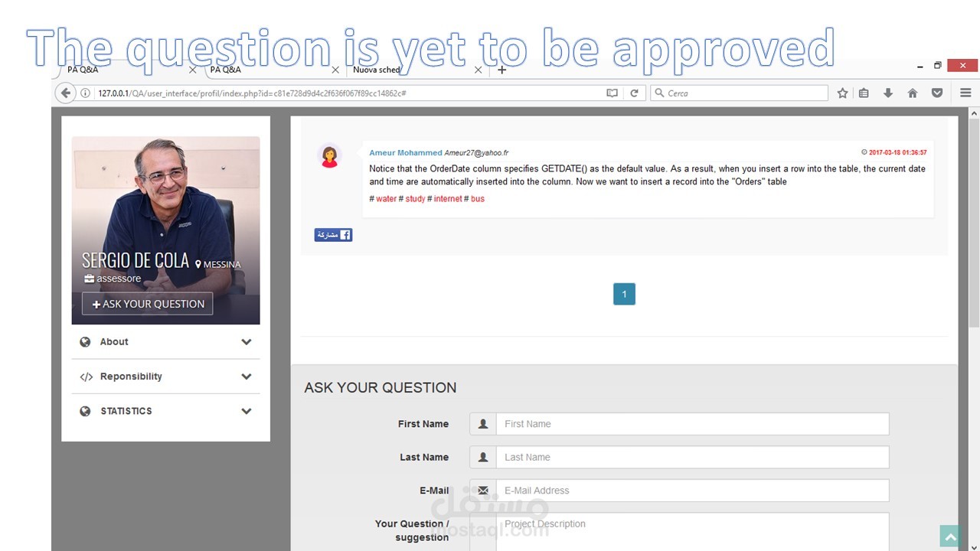Image resolution: width=980 pixels, height=551 pixels.
Task: Click the Ameur27@yahoo.fr email text
Action: [x=476, y=153]
